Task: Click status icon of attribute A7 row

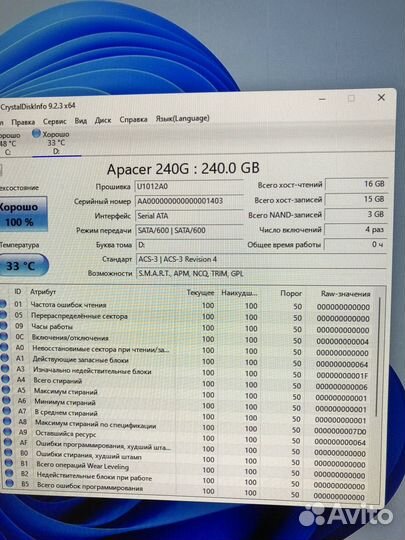Action: point(7,411)
